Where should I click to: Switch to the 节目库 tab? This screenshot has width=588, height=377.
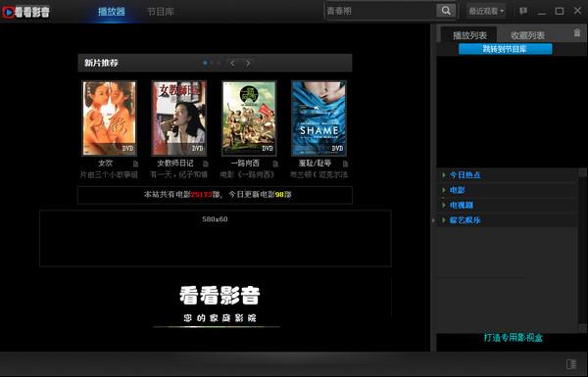coord(161,12)
